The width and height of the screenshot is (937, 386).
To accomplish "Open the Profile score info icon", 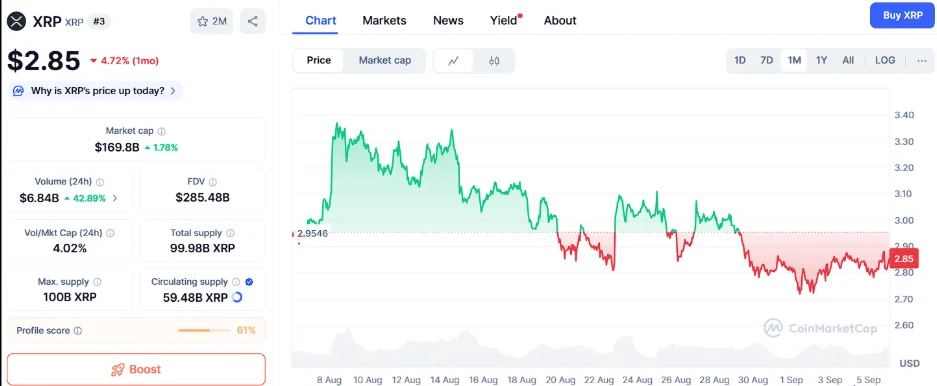I will click(x=78, y=330).
